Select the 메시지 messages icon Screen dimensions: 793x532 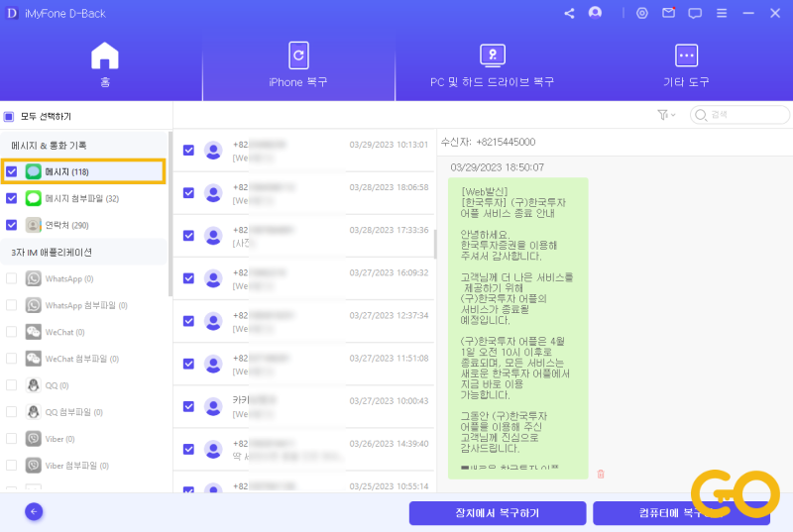[34, 171]
